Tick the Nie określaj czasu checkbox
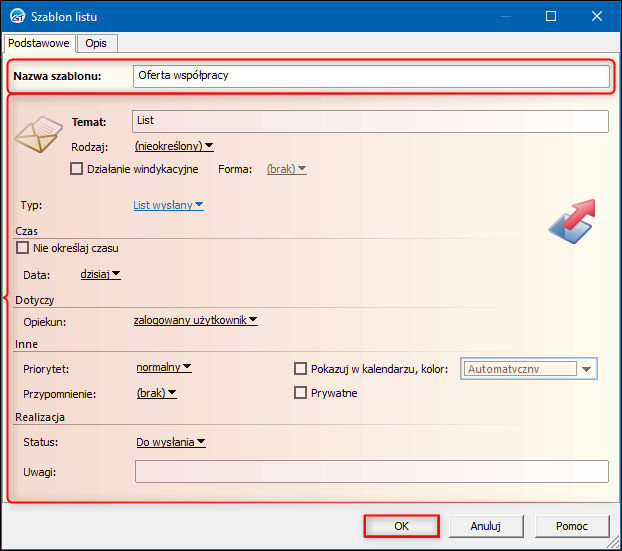Screen dimensions: 622x551 pyautogui.click(x=22, y=248)
